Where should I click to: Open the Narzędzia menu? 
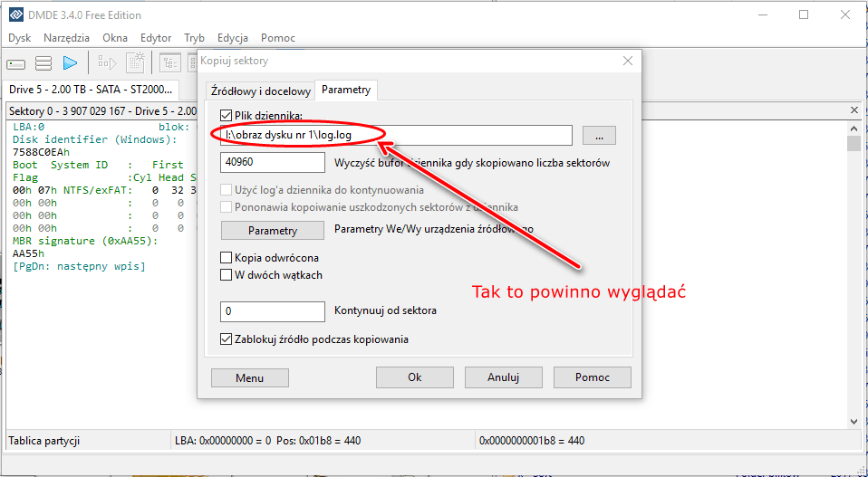pyautogui.click(x=66, y=38)
